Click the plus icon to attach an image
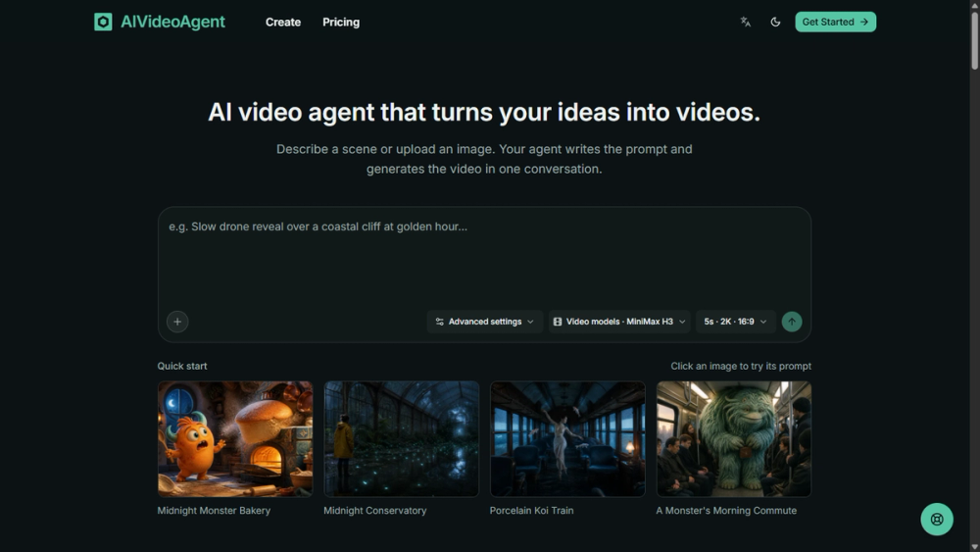This screenshot has height=552, width=980. [177, 322]
